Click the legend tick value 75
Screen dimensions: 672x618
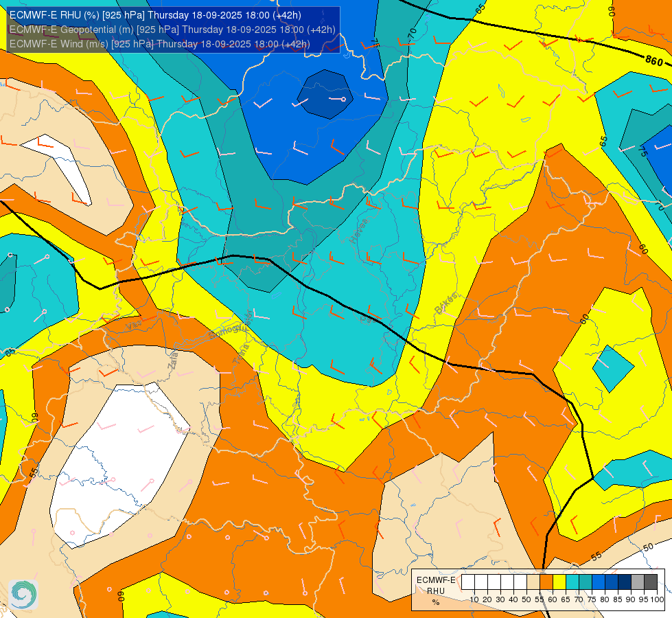point(592,599)
